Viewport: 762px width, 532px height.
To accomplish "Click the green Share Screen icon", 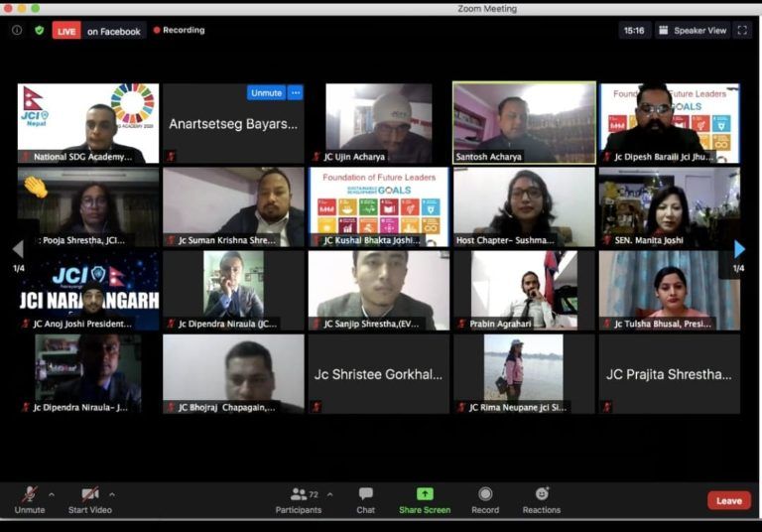I will pyautogui.click(x=425, y=494).
